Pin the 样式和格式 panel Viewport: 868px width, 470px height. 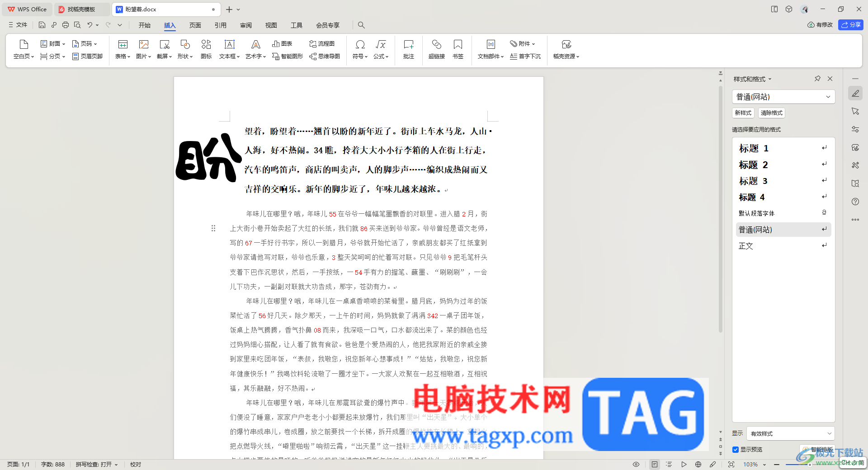[x=817, y=79]
